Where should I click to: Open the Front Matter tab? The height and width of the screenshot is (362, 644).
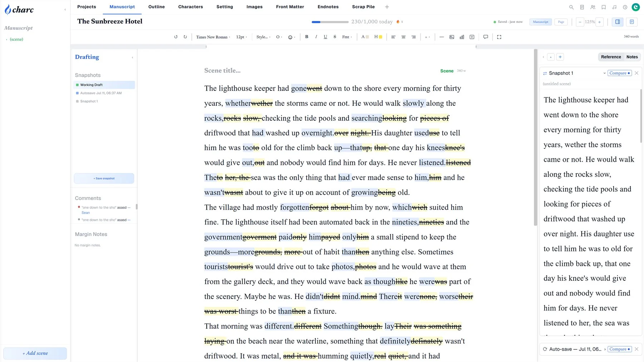[x=290, y=7]
